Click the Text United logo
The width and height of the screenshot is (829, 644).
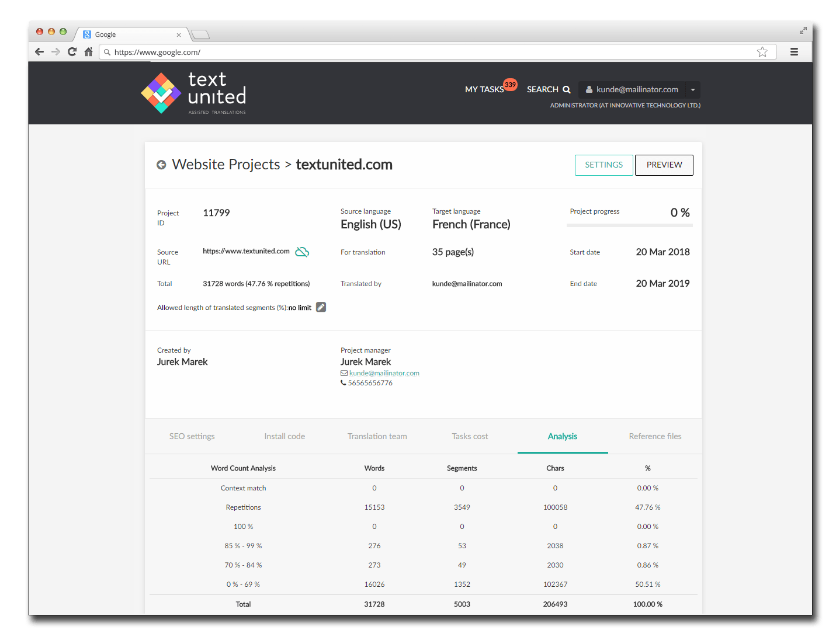[x=193, y=93]
